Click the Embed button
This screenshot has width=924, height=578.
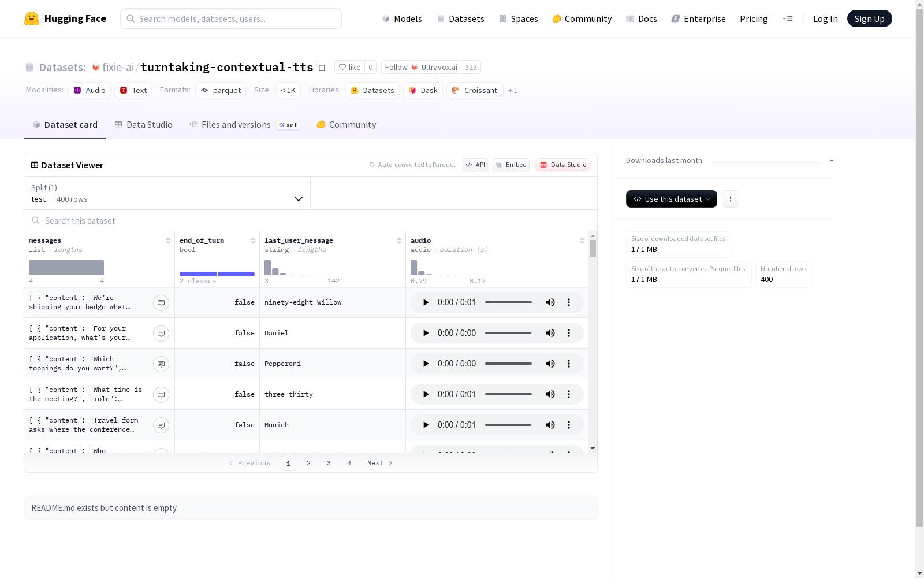(511, 165)
